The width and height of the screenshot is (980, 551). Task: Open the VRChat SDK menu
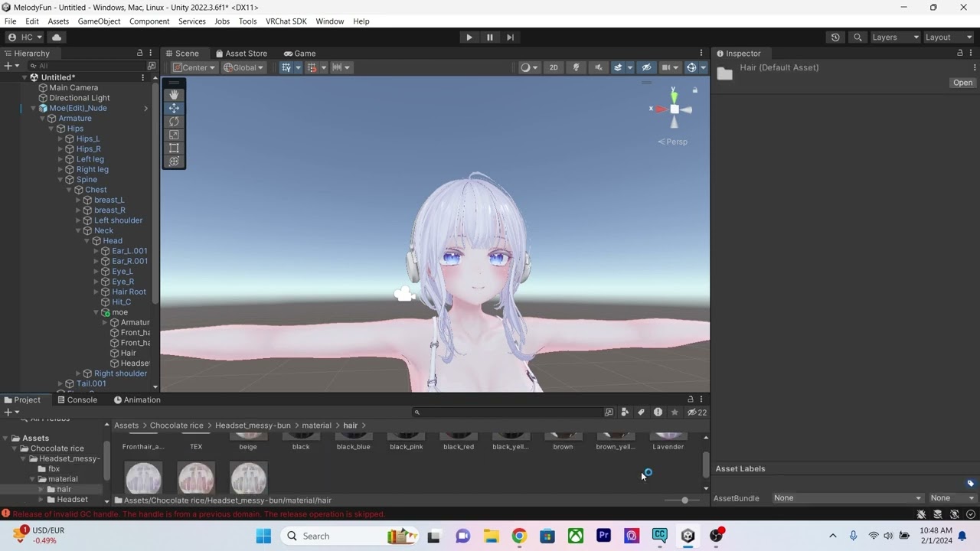pos(286,21)
